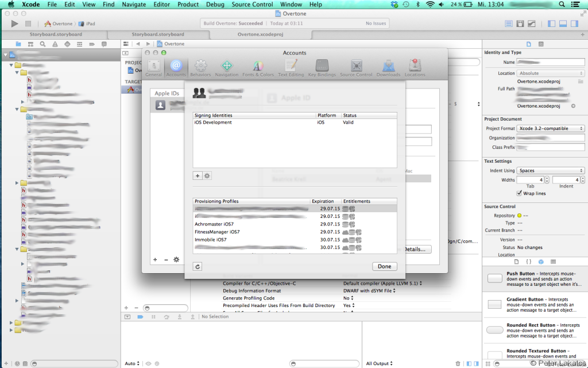
Task: Open the General preferences pane
Action: [x=154, y=68]
